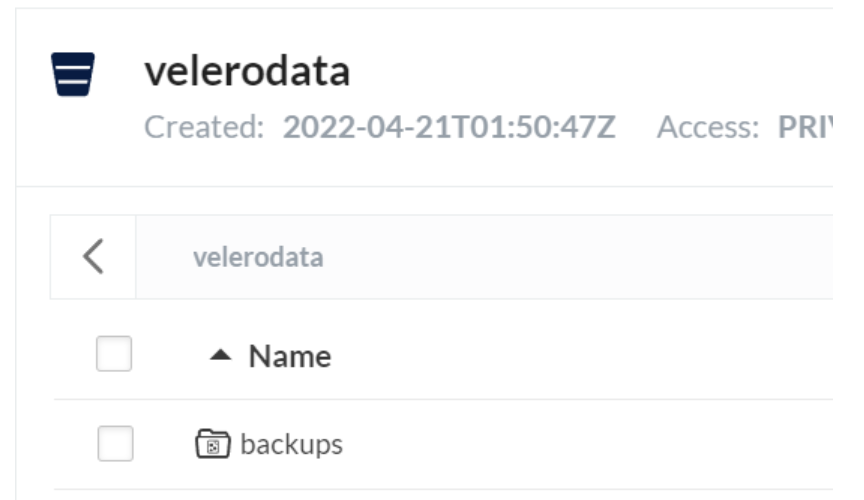The height and width of the screenshot is (500, 864).
Task: Click the velerodata bucket icon
Action: pyautogui.click(x=73, y=76)
